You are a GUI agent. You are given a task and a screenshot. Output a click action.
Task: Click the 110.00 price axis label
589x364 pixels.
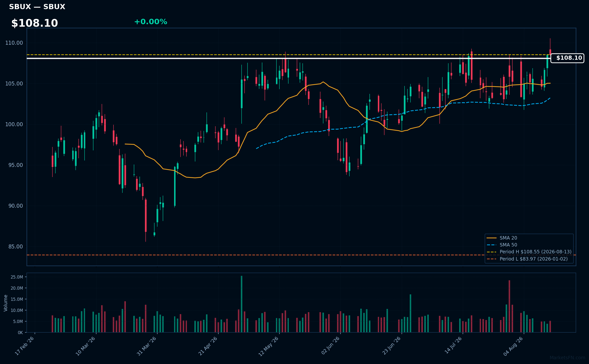(x=14, y=43)
